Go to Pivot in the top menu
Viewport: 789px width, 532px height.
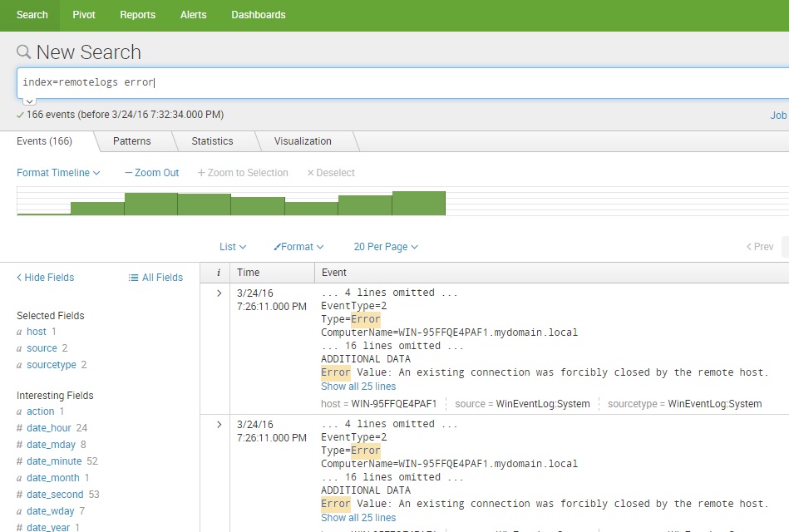(84, 15)
